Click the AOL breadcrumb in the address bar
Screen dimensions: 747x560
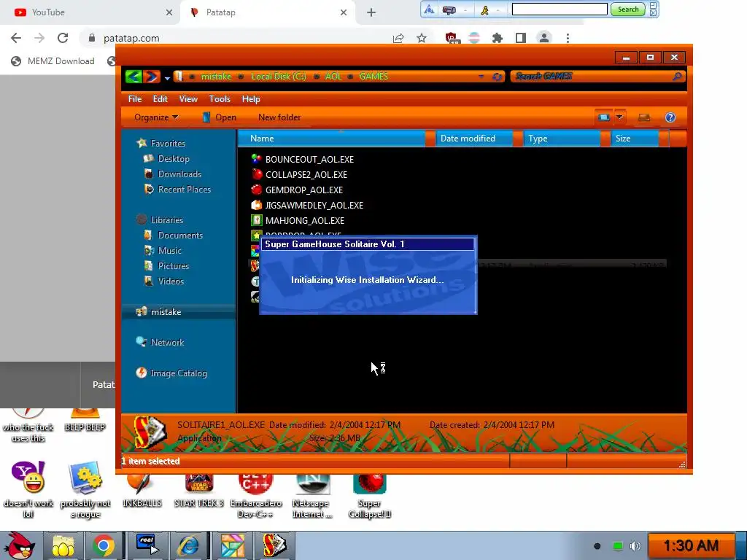pos(333,76)
